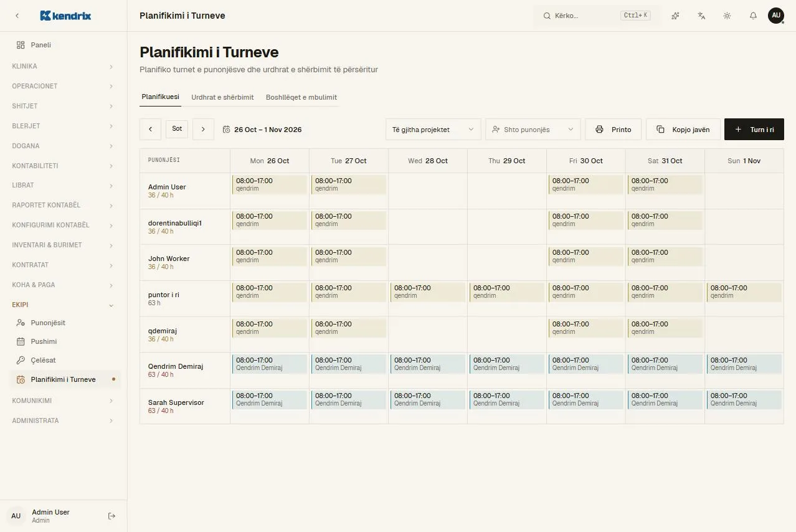Open the calendar date range picker icon
The image size is (796, 532).
pos(227,130)
